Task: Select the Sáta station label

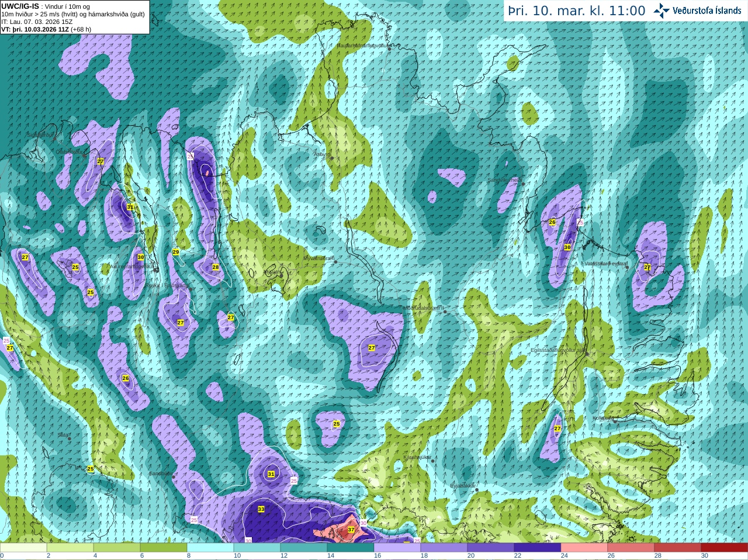Action: [x=63, y=435]
